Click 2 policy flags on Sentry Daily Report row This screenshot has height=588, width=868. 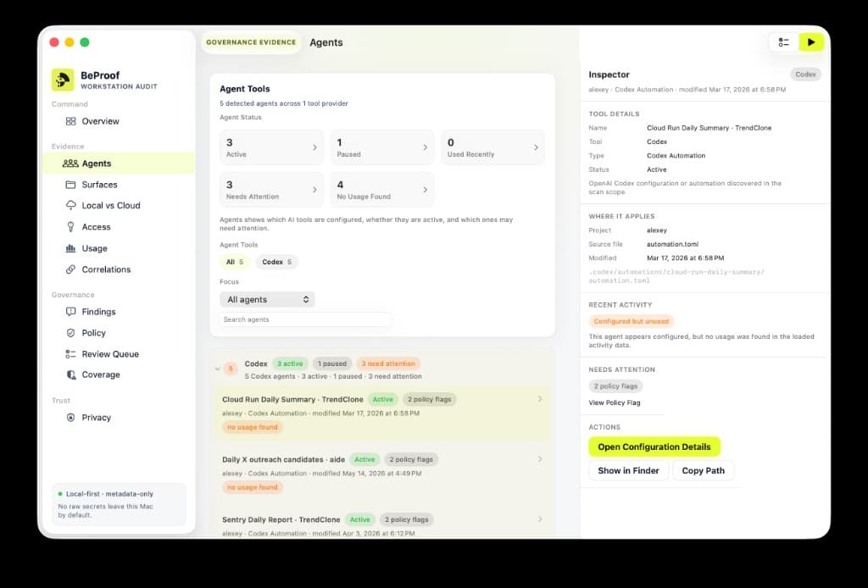406,519
